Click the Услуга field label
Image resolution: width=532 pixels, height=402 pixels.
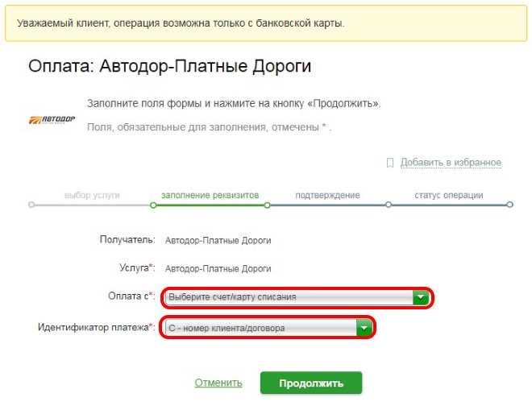(x=137, y=267)
